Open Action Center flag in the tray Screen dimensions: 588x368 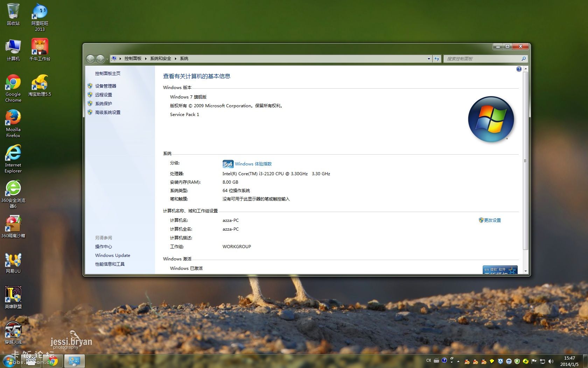coord(534,361)
